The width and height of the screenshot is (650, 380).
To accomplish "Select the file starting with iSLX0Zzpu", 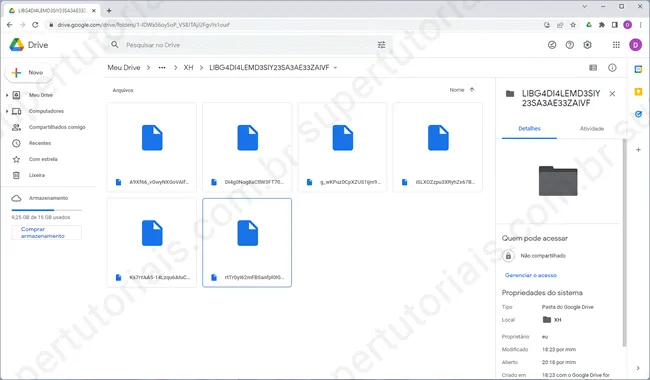I will (438, 147).
